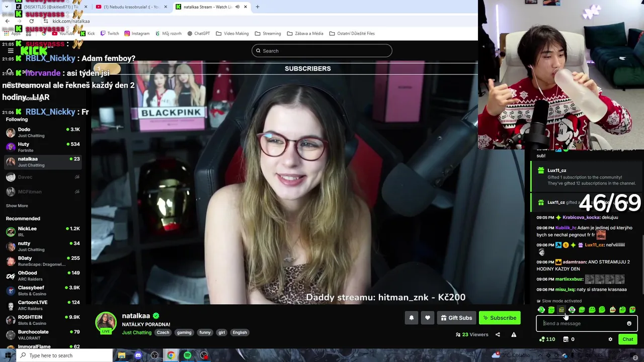Select the natalkaa Stream browser tab
Screen dimensions: 644x362
point(211,7)
